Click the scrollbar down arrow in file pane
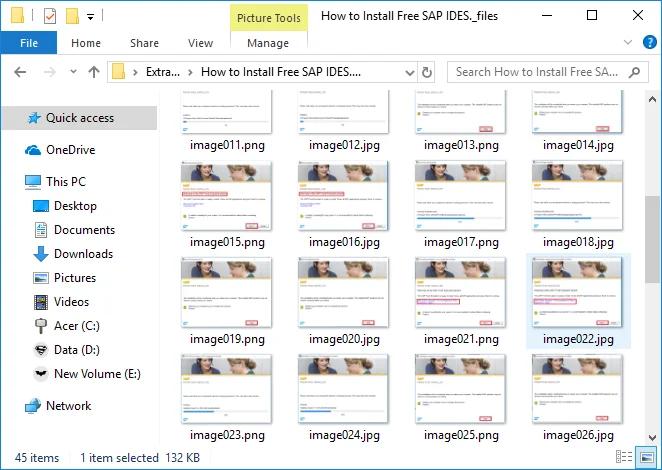The image size is (662, 470). pos(652,437)
